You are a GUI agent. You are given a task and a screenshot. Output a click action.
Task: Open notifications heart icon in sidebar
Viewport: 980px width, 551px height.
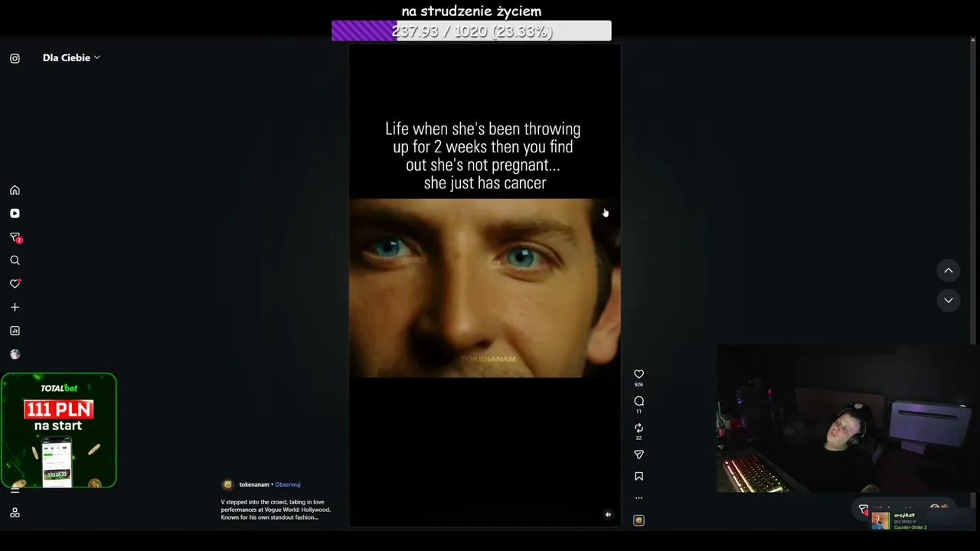[15, 284]
